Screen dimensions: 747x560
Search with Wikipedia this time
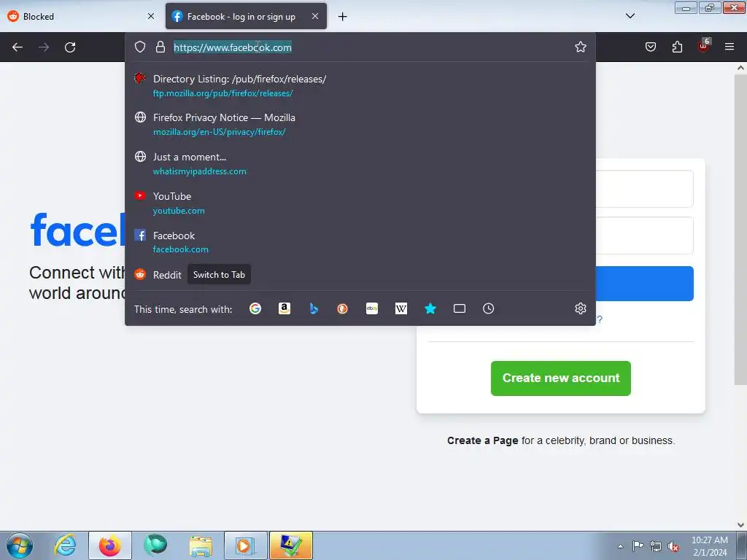click(x=401, y=308)
